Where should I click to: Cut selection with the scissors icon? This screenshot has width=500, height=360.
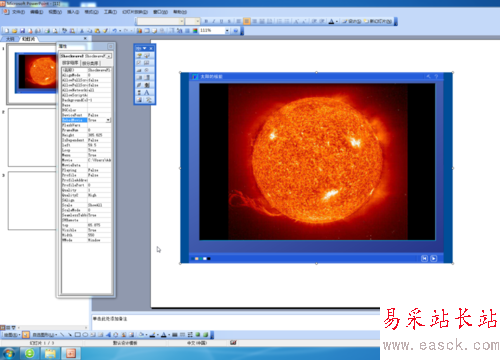(82, 31)
